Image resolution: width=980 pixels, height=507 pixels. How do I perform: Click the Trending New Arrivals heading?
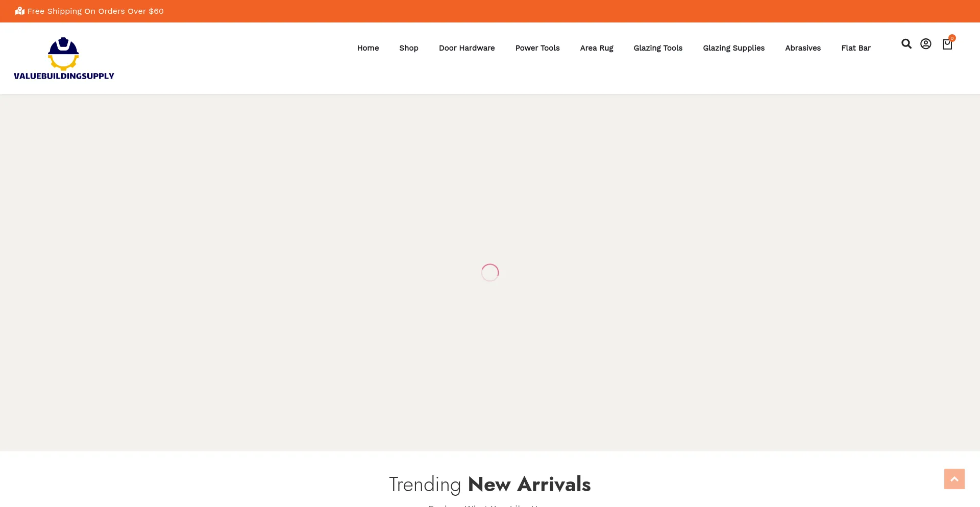pyautogui.click(x=490, y=484)
